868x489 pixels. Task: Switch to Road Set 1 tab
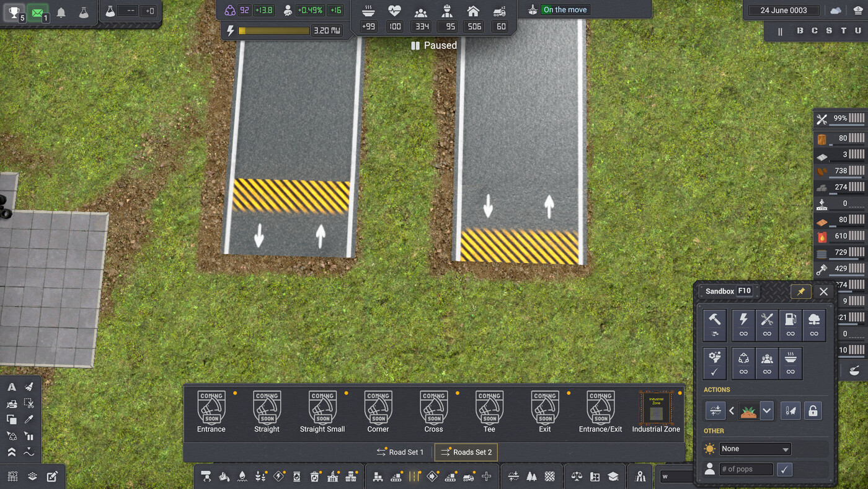(x=401, y=452)
